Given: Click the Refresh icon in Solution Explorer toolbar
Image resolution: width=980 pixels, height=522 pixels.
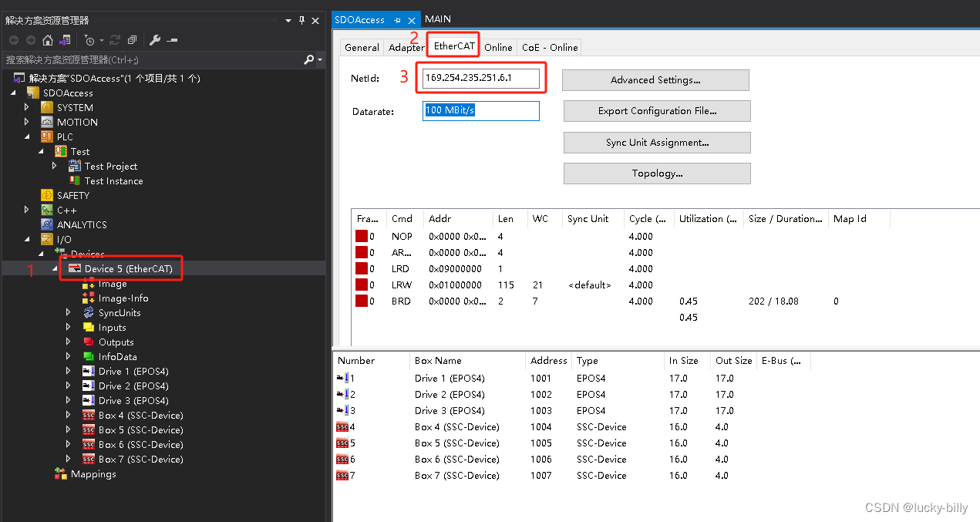Looking at the screenshot, I should coord(115,40).
